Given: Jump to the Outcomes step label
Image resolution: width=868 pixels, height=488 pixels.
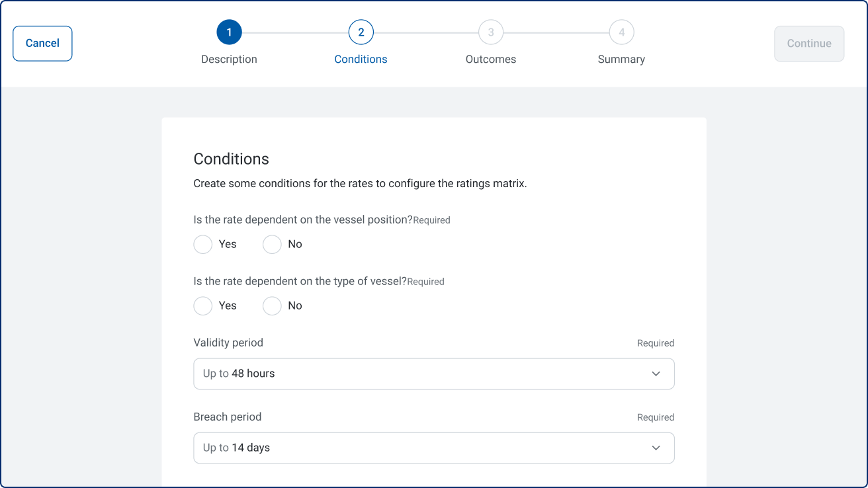Looking at the screenshot, I should pyautogui.click(x=491, y=60).
